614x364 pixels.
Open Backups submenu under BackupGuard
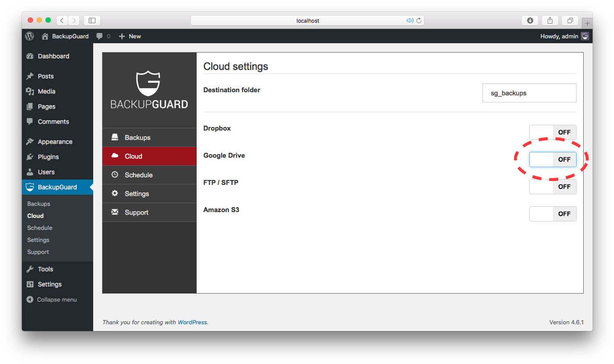[x=39, y=204]
